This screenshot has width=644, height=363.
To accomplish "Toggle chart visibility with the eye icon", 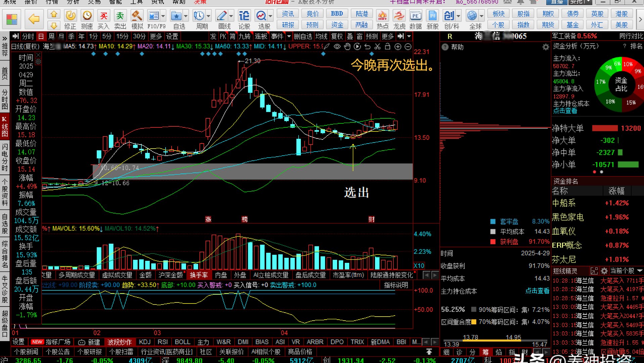I will click(x=337, y=47).
